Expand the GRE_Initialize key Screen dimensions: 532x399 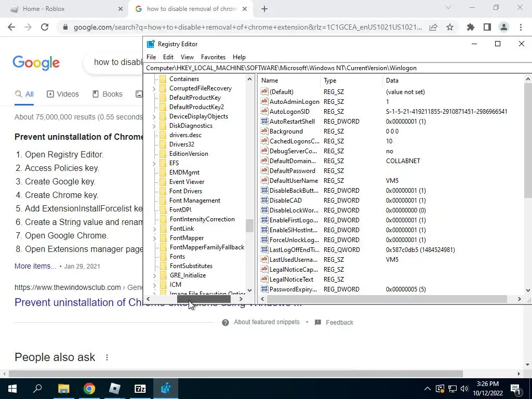[x=154, y=275]
